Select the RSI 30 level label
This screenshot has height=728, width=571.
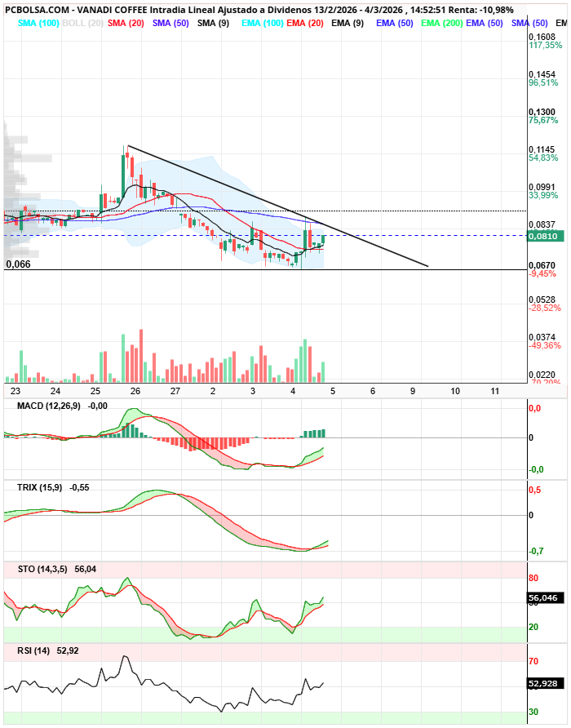(533, 712)
